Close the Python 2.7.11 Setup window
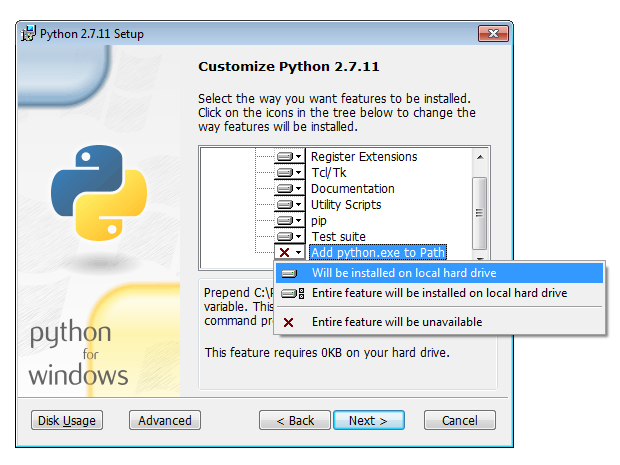 pos(493,34)
